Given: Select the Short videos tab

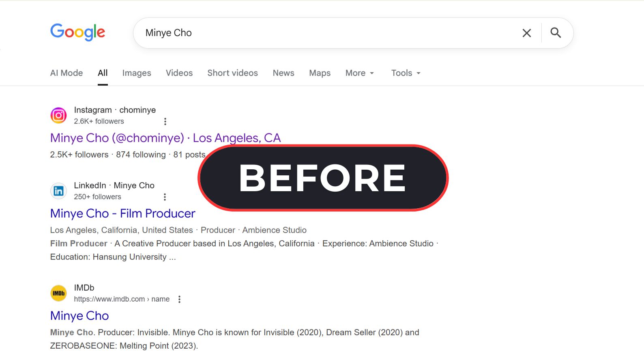Looking at the screenshot, I should [x=232, y=73].
